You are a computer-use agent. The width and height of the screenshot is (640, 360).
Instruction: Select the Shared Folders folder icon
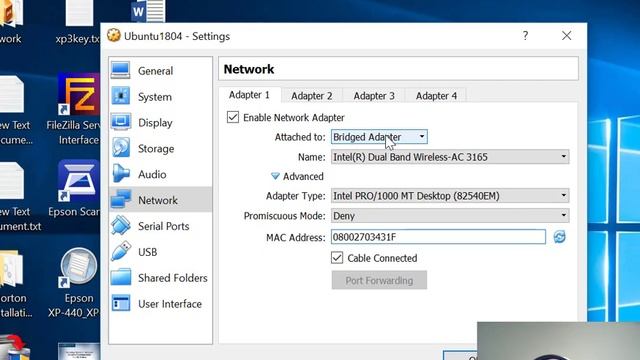tap(121, 278)
